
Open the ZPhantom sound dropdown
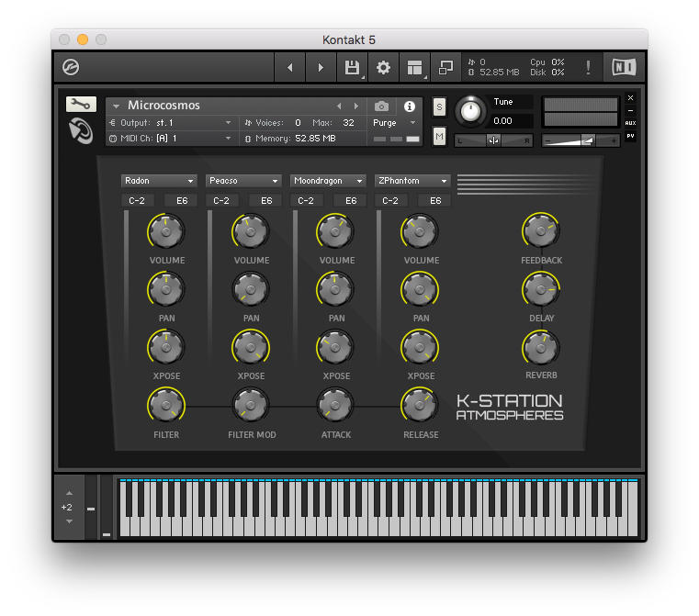pos(412,181)
